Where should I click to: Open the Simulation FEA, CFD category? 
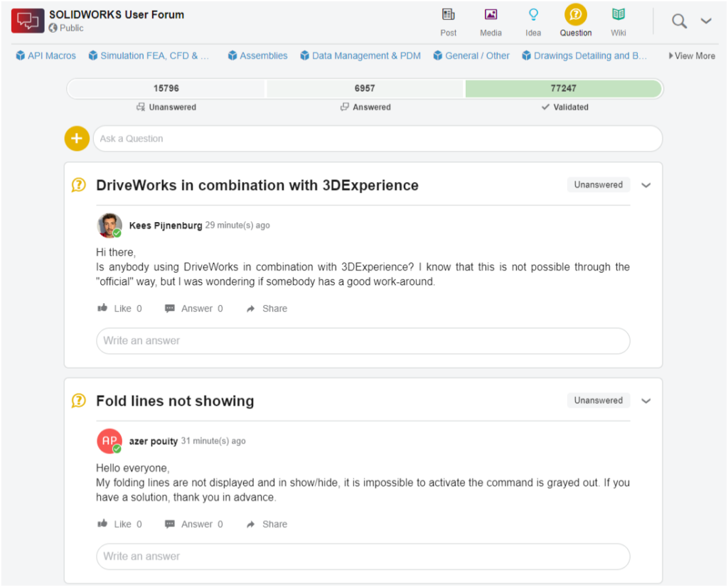point(149,55)
